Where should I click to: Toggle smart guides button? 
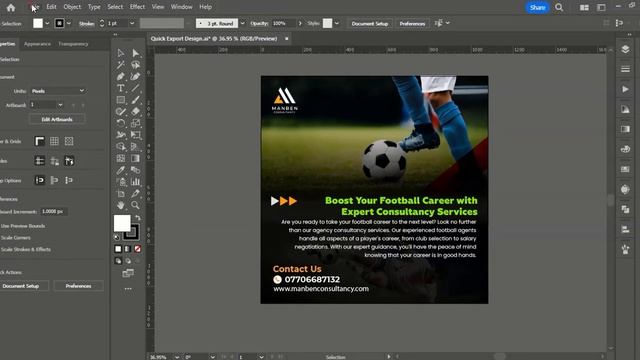point(69,161)
